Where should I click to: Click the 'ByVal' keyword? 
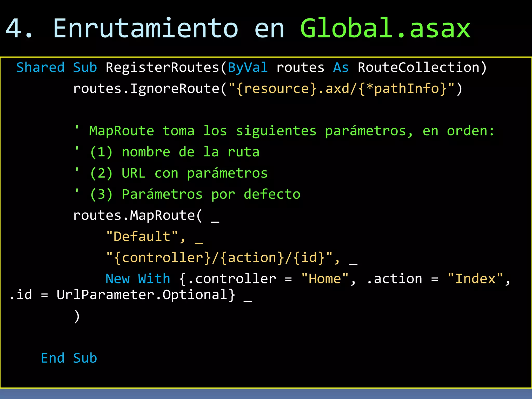248,68
